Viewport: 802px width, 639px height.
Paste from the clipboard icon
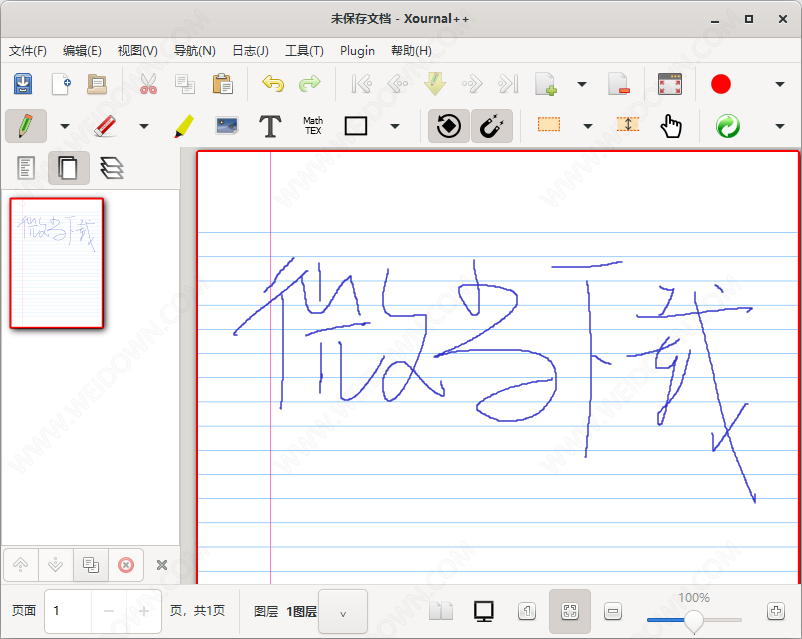coord(222,84)
